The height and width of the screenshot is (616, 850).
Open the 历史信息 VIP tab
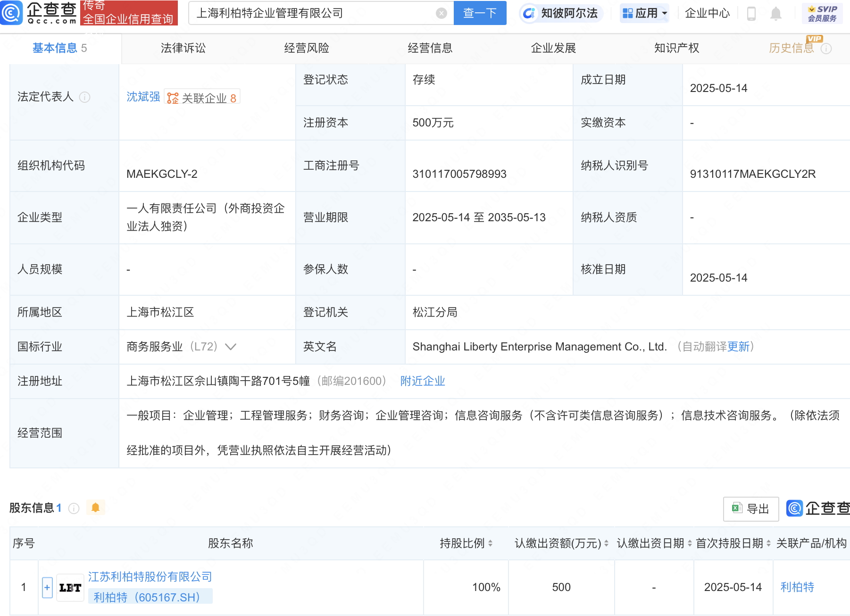pyautogui.click(x=791, y=48)
